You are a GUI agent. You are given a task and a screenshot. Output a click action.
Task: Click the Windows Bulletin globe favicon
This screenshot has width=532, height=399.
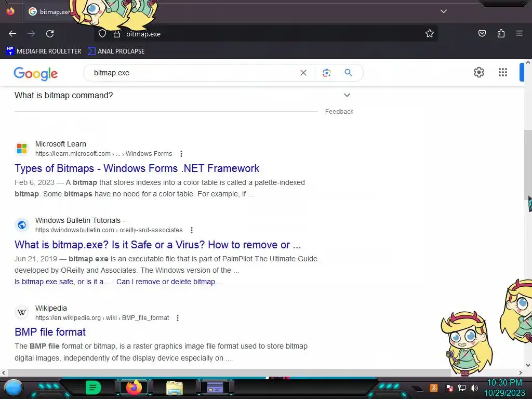(x=22, y=225)
